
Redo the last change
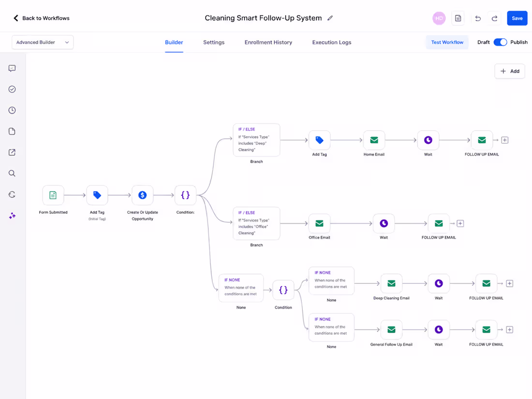(x=494, y=18)
